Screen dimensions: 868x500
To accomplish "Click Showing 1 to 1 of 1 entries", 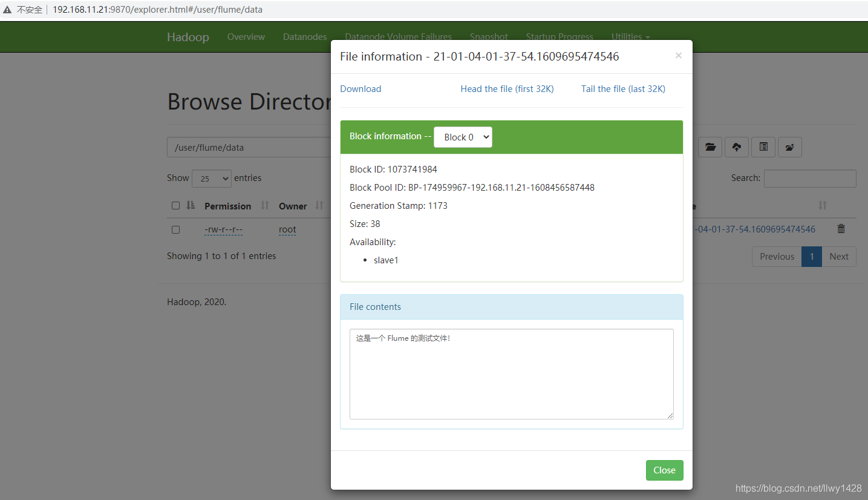I will 221,256.
